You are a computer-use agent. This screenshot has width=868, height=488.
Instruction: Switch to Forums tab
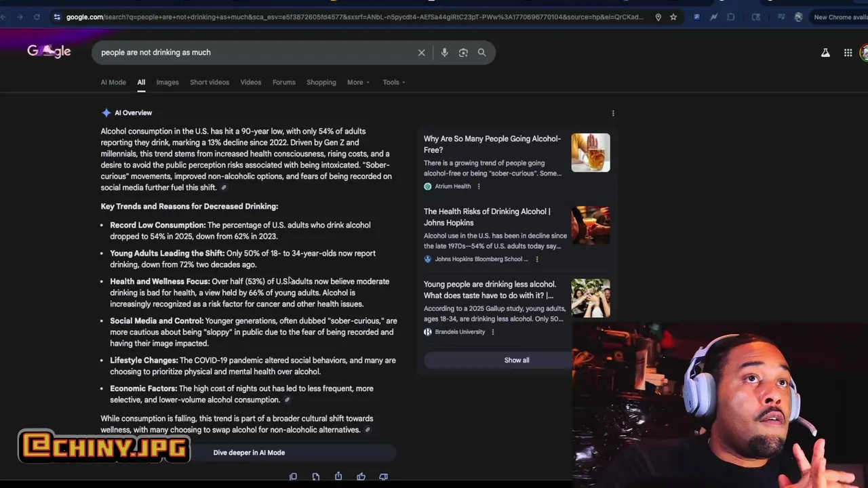coord(284,82)
